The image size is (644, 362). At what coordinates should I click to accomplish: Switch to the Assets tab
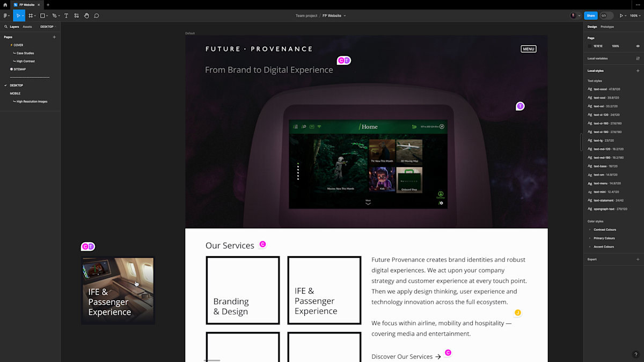[x=27, y=26]
